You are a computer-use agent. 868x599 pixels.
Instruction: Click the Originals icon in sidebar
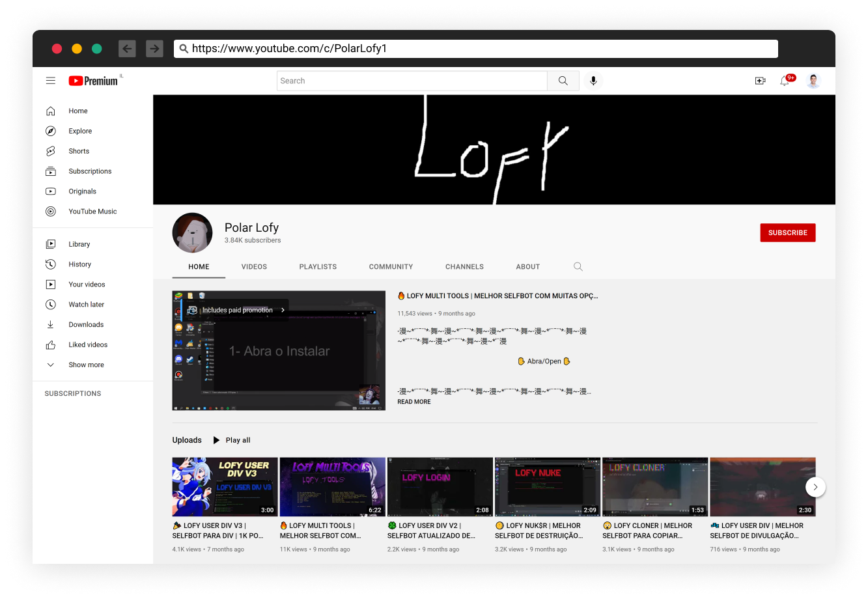click(x=51, y=191)
